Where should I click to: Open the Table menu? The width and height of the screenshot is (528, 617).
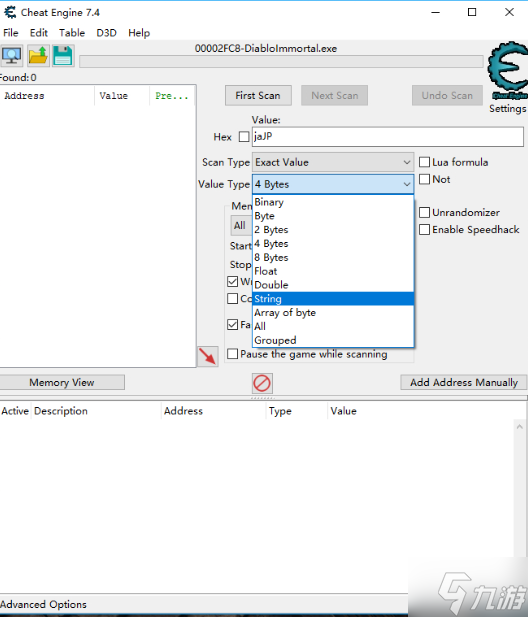72,33
